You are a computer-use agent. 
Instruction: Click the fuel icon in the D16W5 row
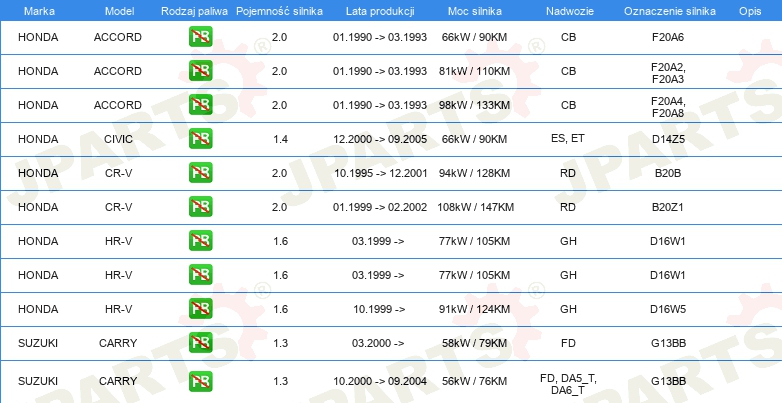click(200, 308)
